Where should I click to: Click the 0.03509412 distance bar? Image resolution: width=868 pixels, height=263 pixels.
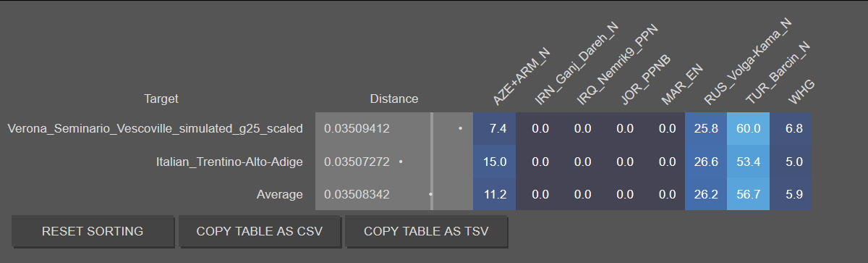(394, 129)
